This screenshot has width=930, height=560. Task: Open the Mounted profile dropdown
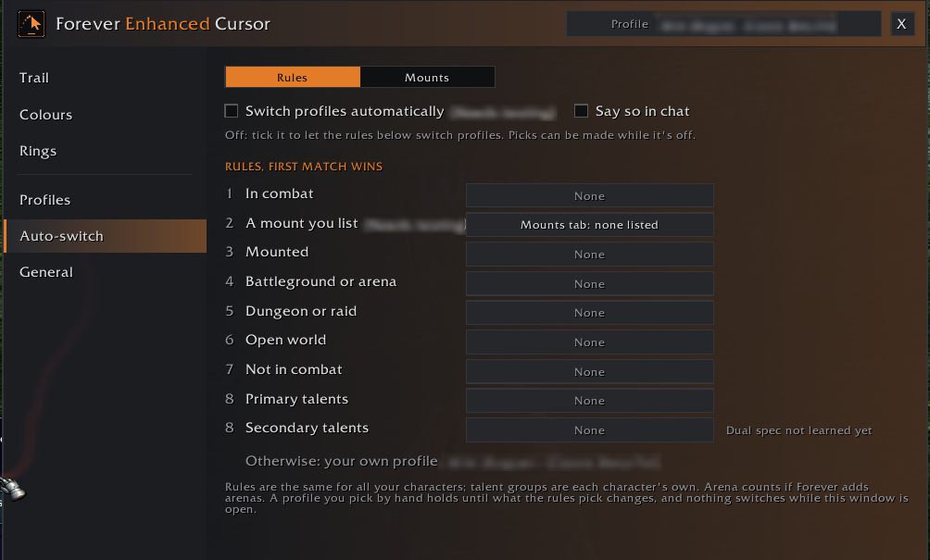[589, 255]
